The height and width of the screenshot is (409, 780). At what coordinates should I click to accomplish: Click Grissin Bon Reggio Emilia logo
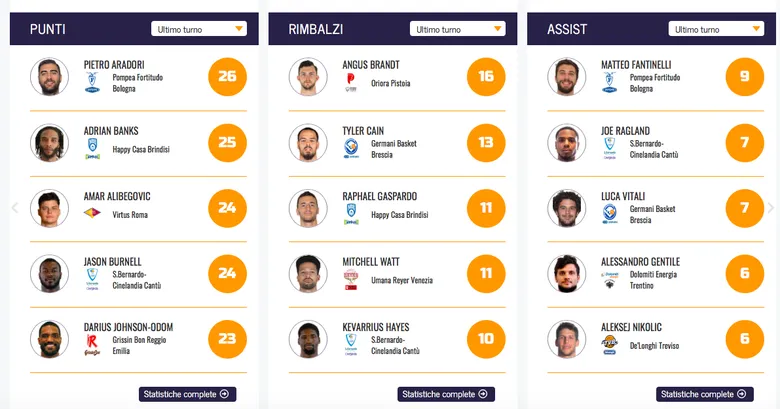pos(92,344)
